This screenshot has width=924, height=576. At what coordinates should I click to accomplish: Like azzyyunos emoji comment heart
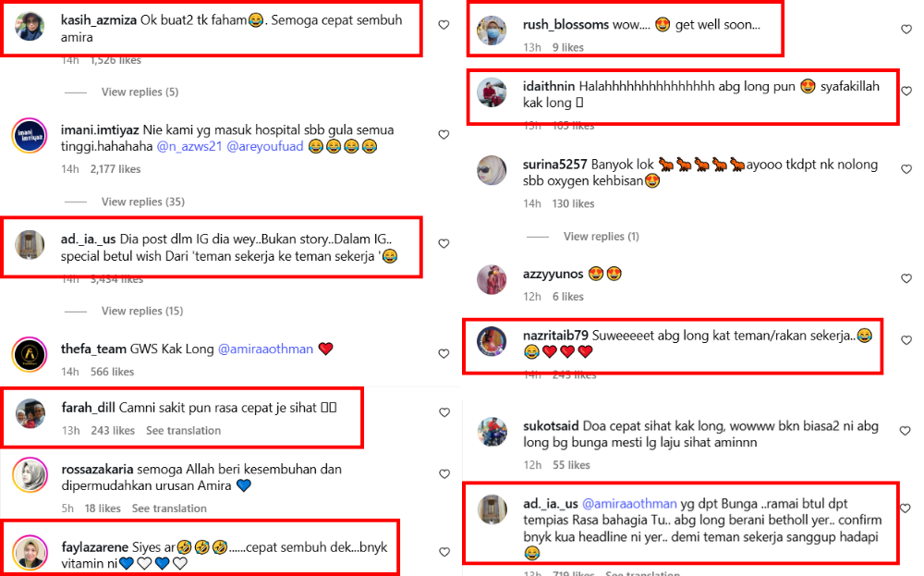tap(906, 279)
